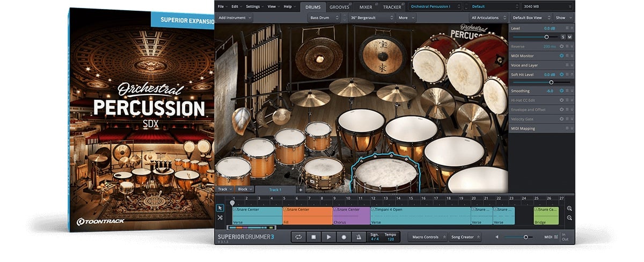Image resolution: width=644 pixels, height=262 pixels.
Task: Enable the Velocity Gate power toggle
Action: tap(561, 119)
